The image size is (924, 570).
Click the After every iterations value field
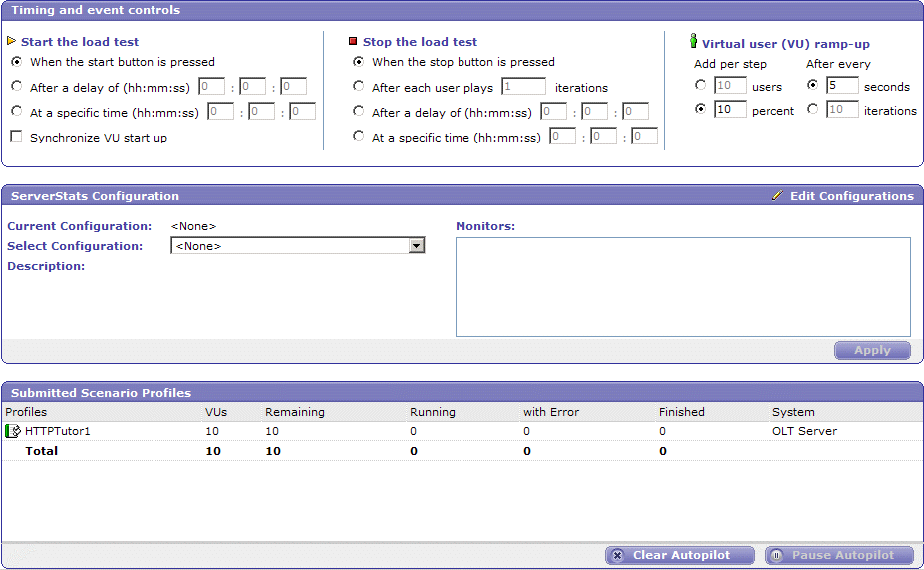(842, 109)
